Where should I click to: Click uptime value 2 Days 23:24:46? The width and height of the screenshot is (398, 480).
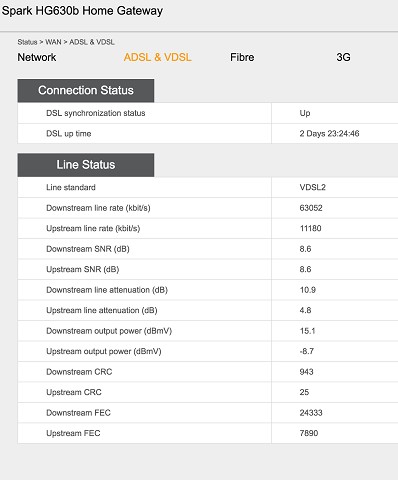click(x=329, y=134)
